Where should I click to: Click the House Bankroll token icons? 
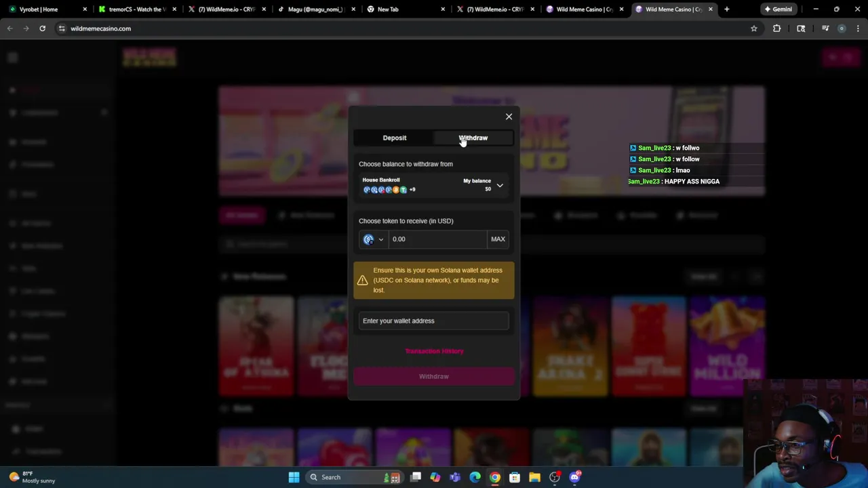(385, 190)
